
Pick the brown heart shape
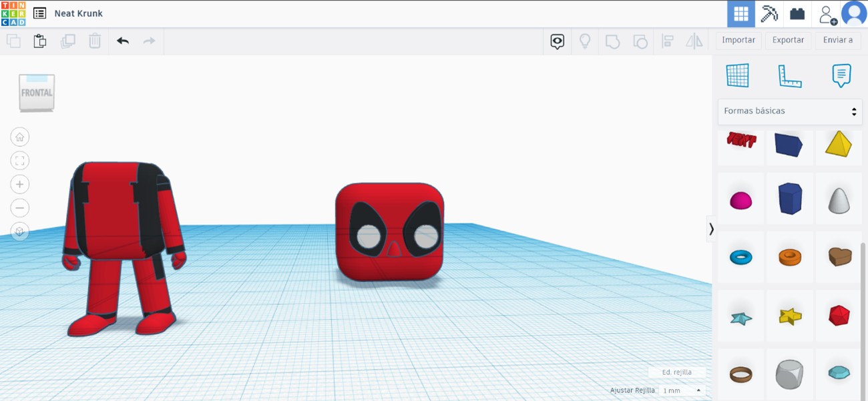tap(839, 257)
